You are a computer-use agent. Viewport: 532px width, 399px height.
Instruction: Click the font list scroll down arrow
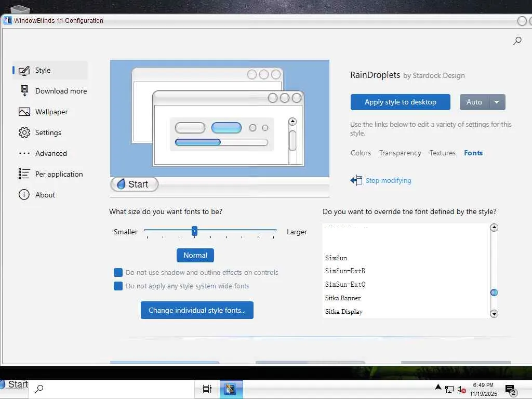click(494, 314)
